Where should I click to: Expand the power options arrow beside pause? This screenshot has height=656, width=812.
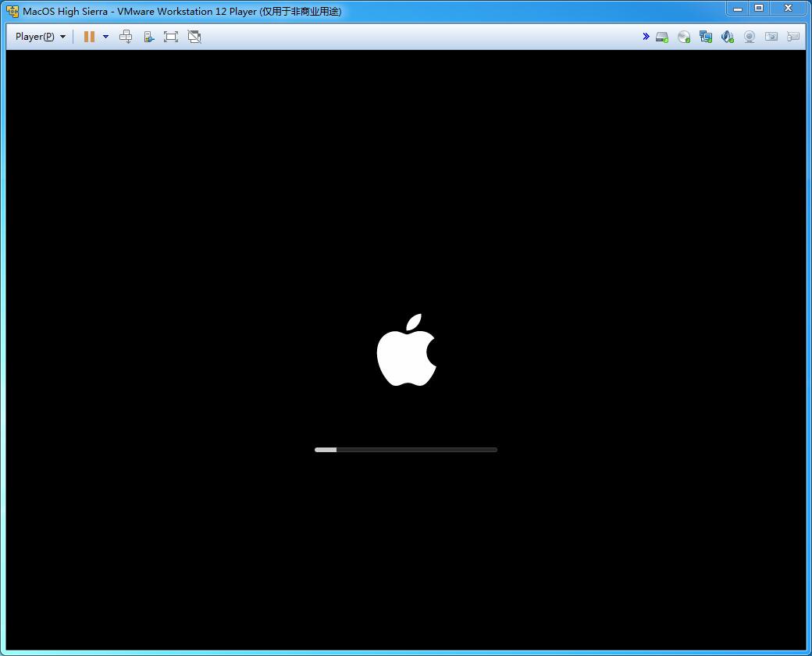click(x=105, y=36)
